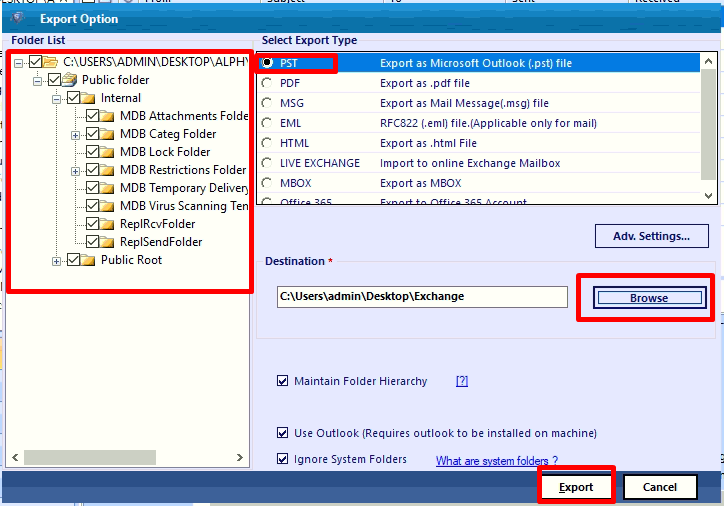Select 'Export as .pdf file' description text
Viewport: 724px width, 506px height.
[x=425, y=83]
